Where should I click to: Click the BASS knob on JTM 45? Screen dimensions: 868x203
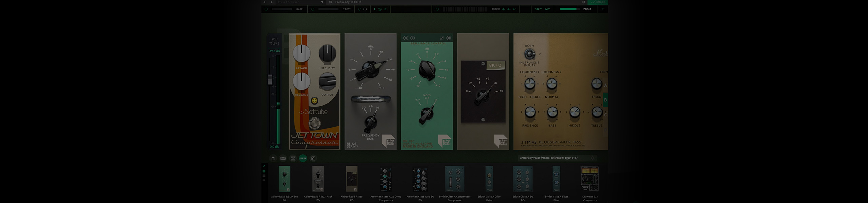coord(552,112)
